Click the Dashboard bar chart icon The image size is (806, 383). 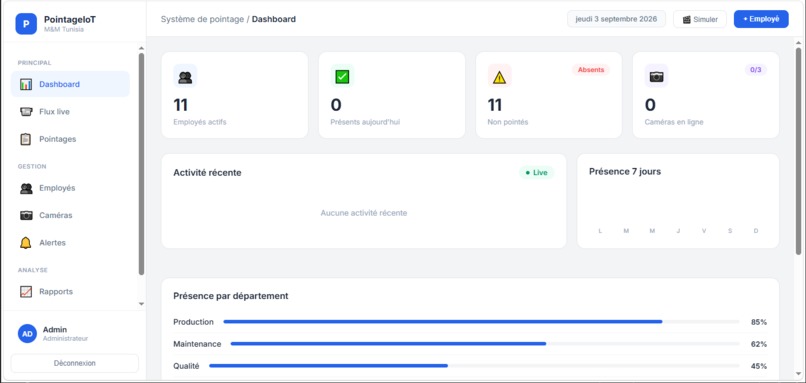[x=26, y=84]
